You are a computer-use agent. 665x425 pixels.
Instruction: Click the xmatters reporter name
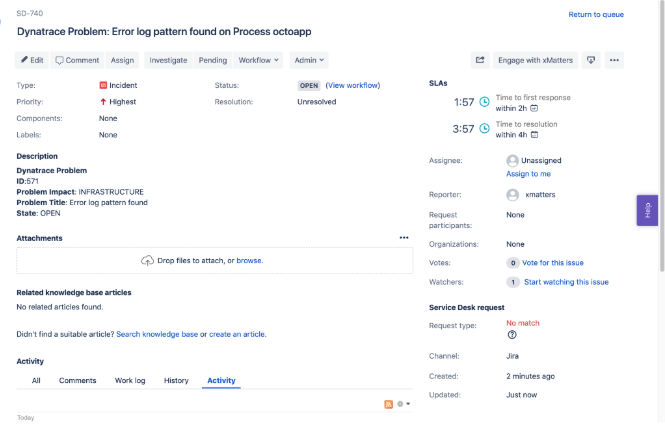coord(540,195)
